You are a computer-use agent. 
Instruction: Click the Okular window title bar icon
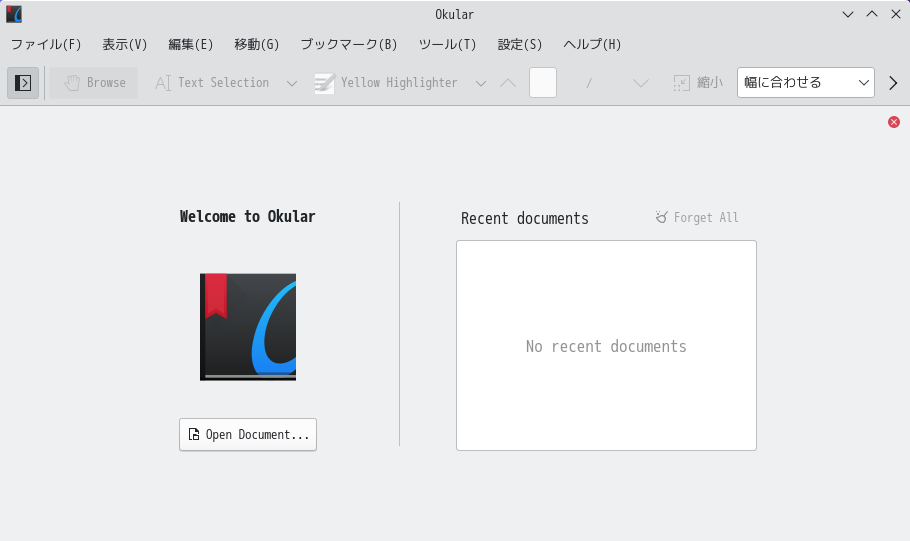click(14, 15)
